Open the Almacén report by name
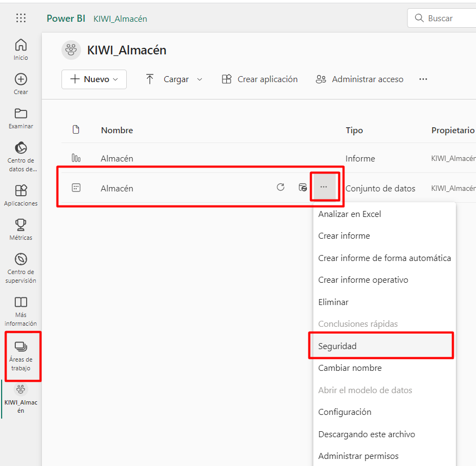 coord(117,158)
